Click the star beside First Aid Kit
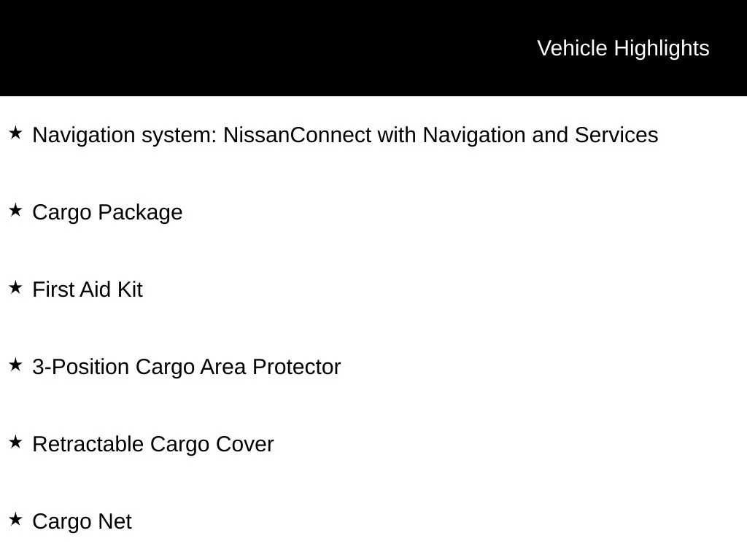This screenshot has width=747, height=560. tap(16, 287)
